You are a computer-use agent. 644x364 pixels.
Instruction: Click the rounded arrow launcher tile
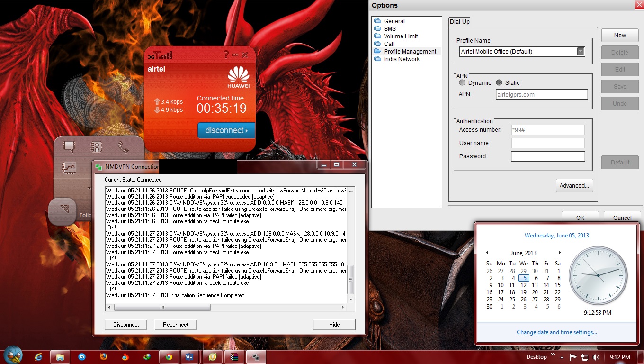click(63, 211)
